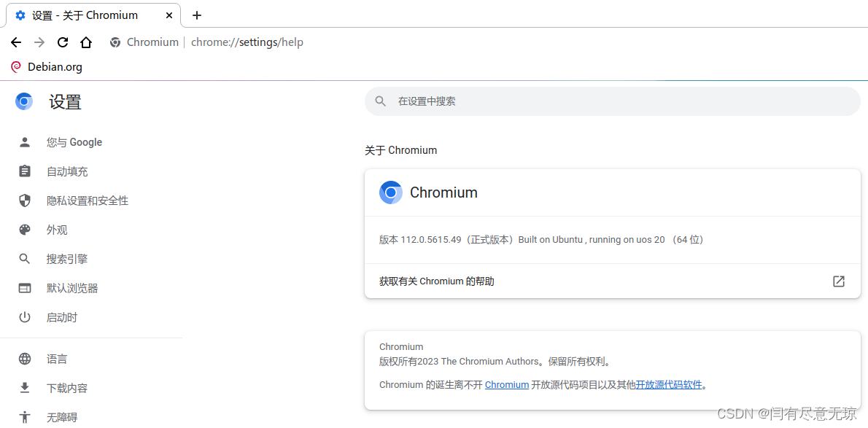Screen dimensions: 868x428
Task: Click the globe icon for 语言
Action: pos(24,359)
